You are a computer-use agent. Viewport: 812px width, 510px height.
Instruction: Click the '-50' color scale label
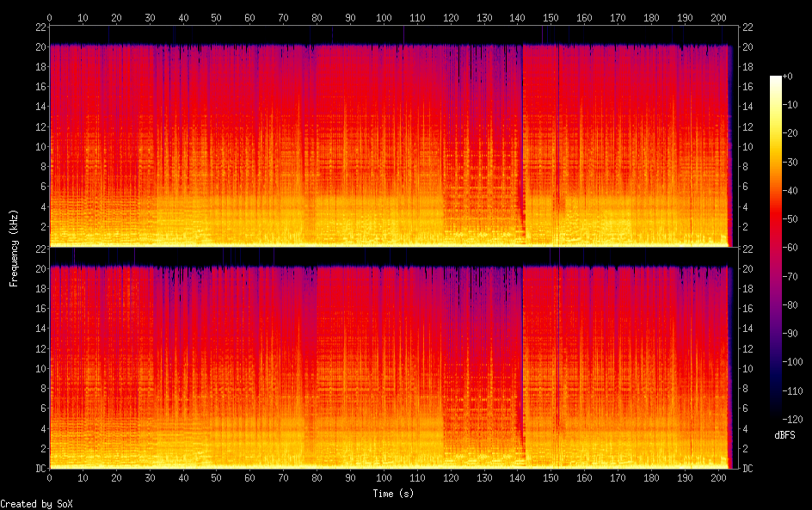click(x=790, y=219)
